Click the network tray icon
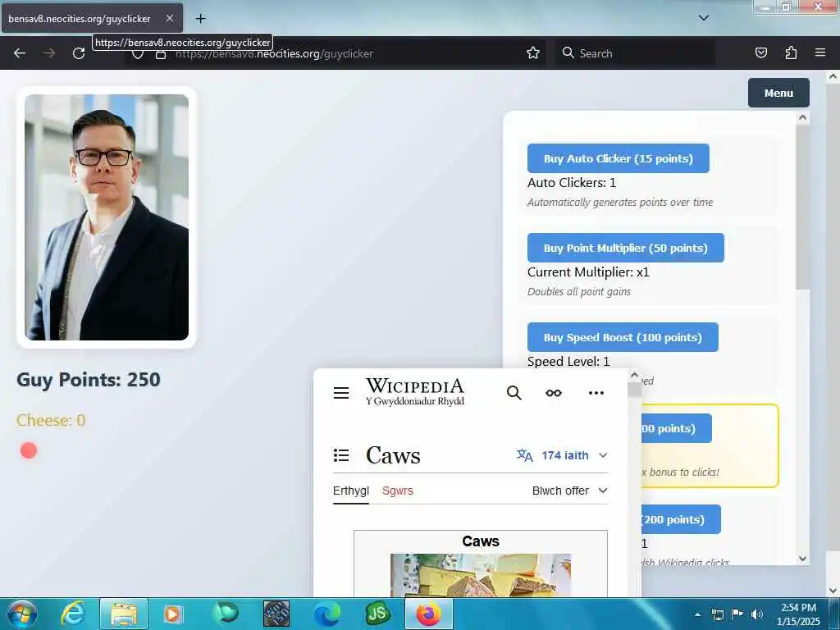The height and width of the screenshot is (630, 840). pyautogui.click(x=717, y=614)
